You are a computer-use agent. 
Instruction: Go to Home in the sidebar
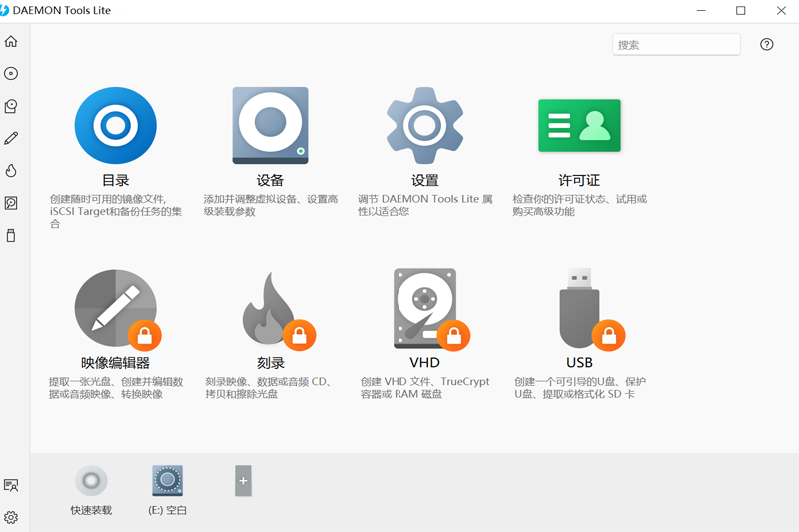(11, 41)
